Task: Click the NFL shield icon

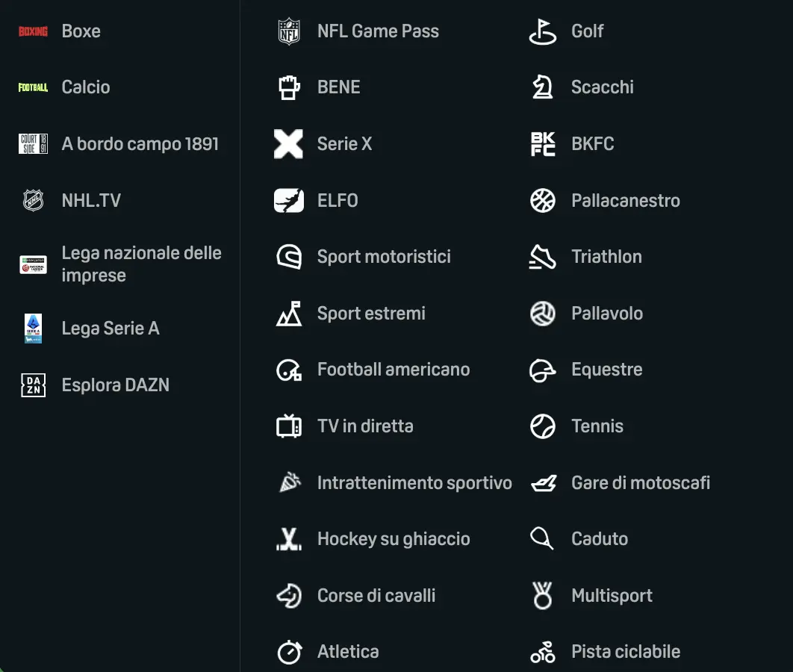Action: click(x=289, y=31)
